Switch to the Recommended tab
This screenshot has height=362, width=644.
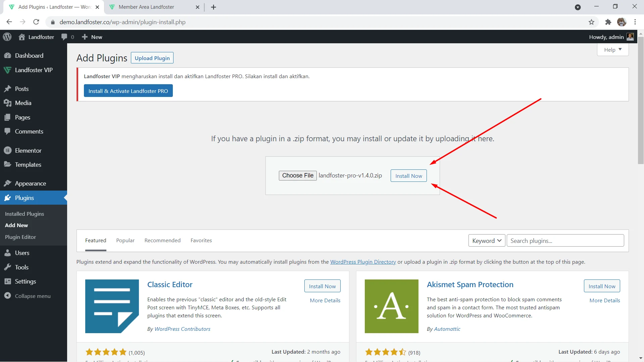[x=162, y=241]
